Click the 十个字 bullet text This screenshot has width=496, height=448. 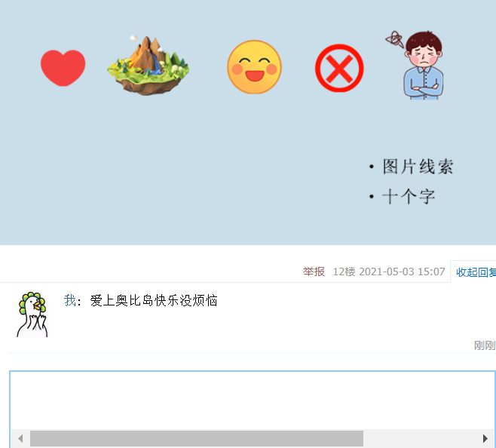(409, 196)
